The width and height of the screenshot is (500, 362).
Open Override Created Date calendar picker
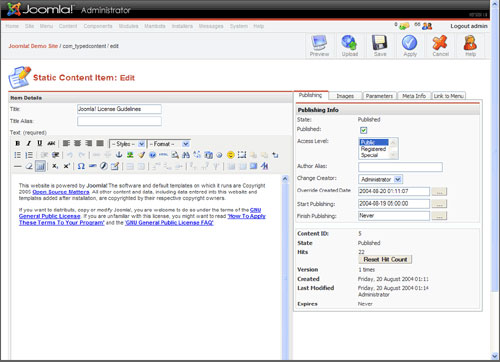tap(439, 192)
